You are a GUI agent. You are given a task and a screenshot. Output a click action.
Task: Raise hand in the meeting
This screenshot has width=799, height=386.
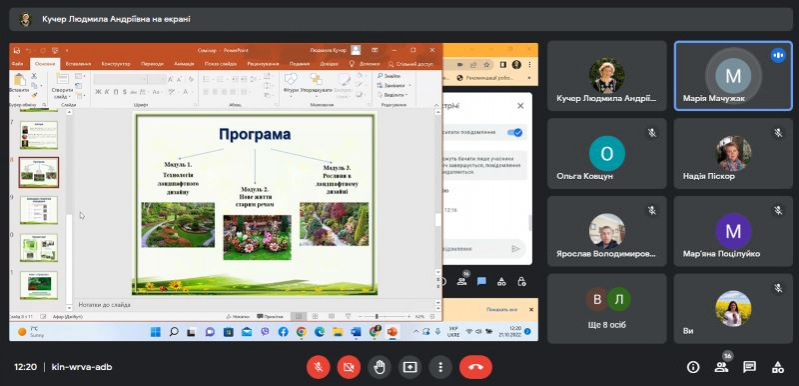point(379,367)
